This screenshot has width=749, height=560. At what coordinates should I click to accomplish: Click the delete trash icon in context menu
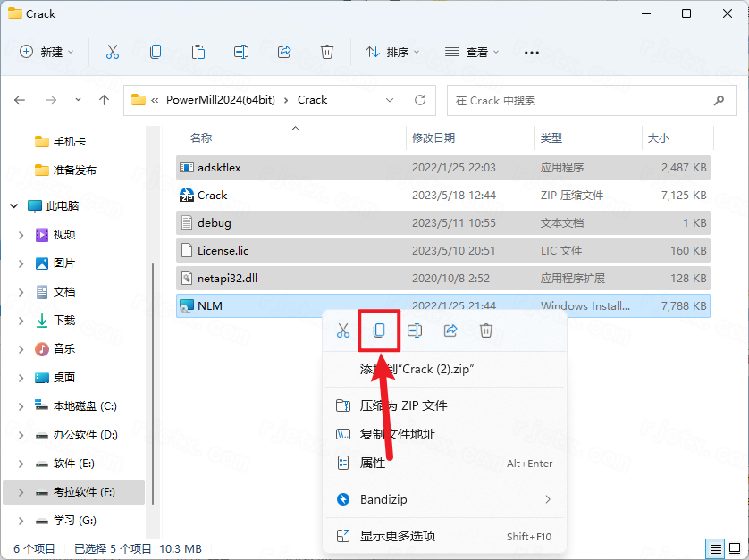click(486, 330)
